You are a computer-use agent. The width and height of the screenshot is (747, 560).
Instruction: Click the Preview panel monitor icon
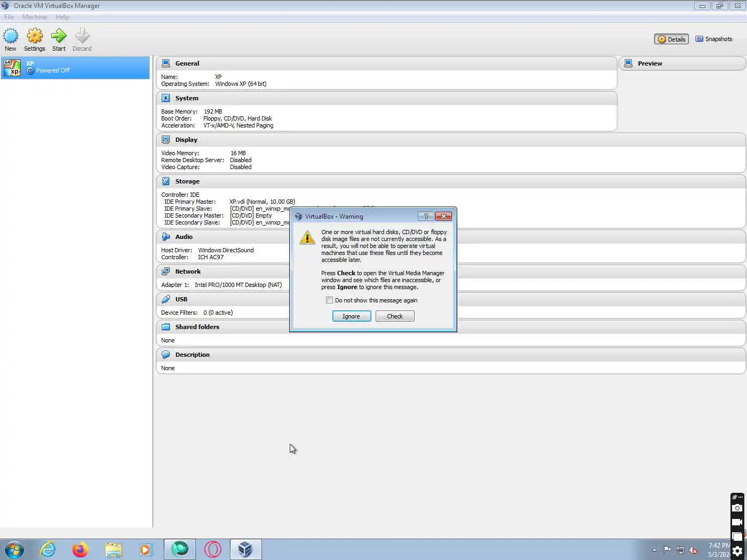(x=628, y=63)
